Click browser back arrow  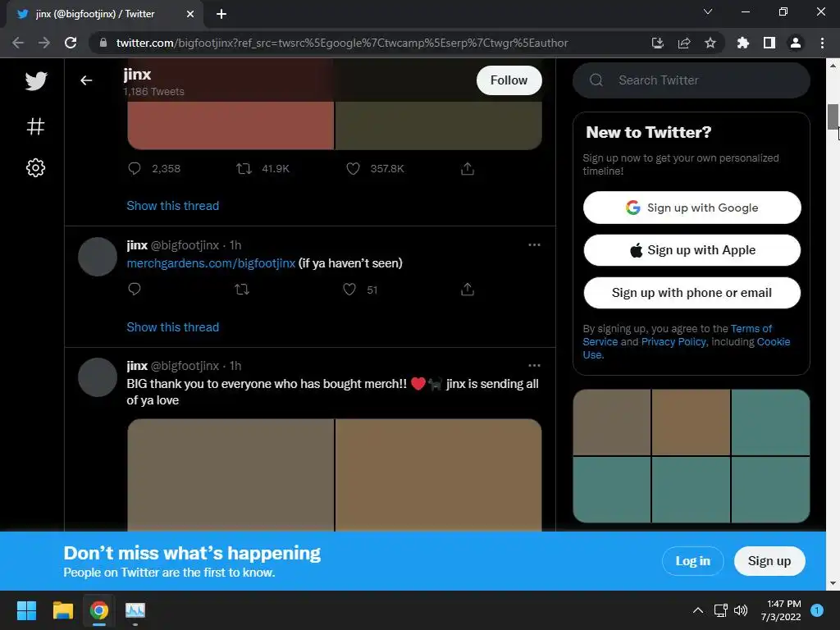18,43
